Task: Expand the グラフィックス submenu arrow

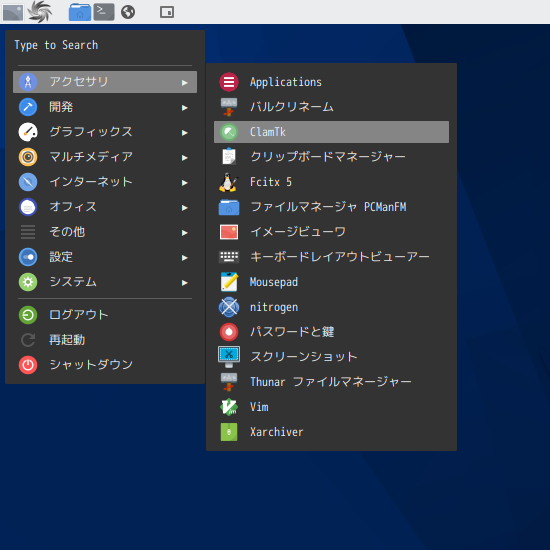Action: pos(185,133)
